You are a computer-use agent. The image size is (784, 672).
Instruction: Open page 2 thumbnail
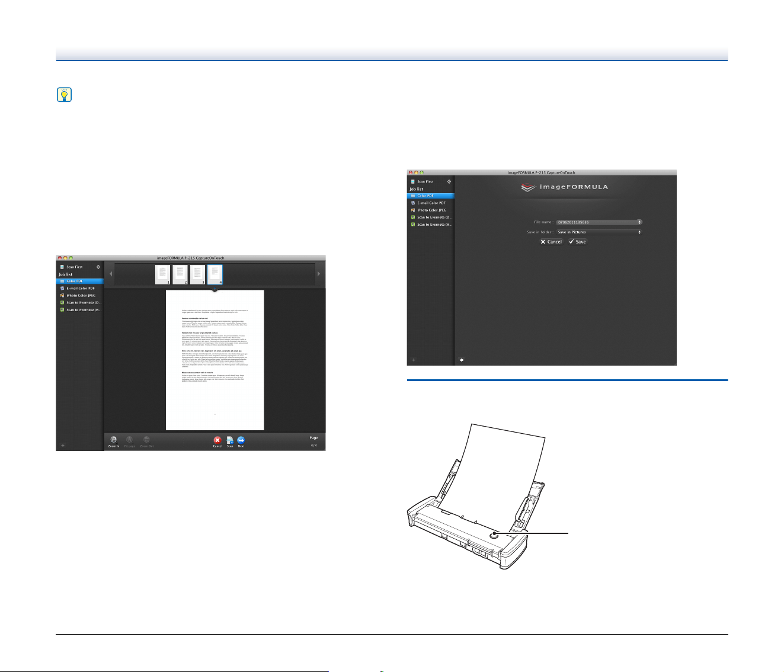[x=180, y=274]
